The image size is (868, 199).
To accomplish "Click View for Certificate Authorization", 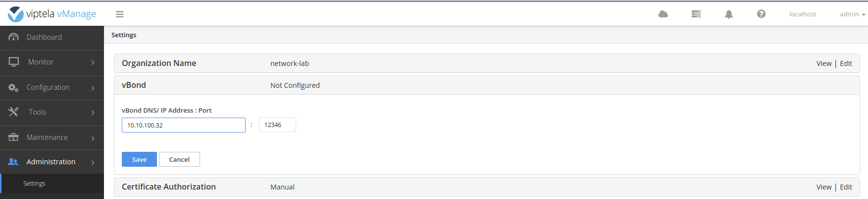I will tap(823, 187).
